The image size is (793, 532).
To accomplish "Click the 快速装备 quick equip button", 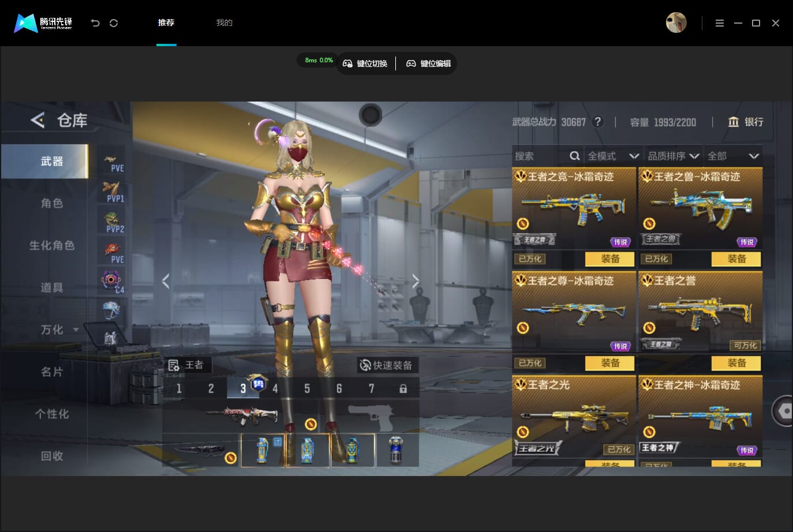I will coord(387,365).
